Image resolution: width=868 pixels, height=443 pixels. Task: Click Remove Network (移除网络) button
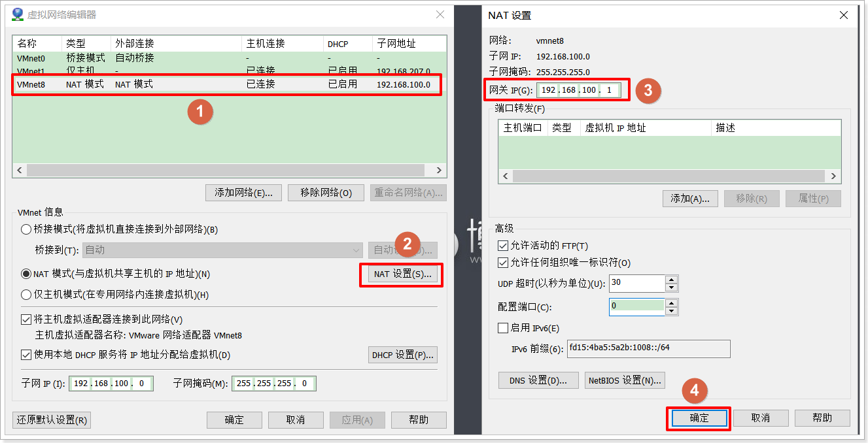326,193
